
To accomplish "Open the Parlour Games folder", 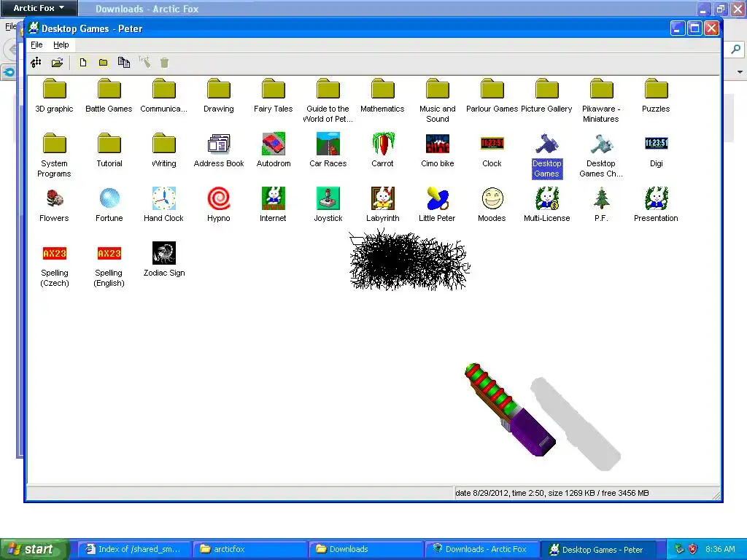I will pyautogui.click(x=492, y=90).
